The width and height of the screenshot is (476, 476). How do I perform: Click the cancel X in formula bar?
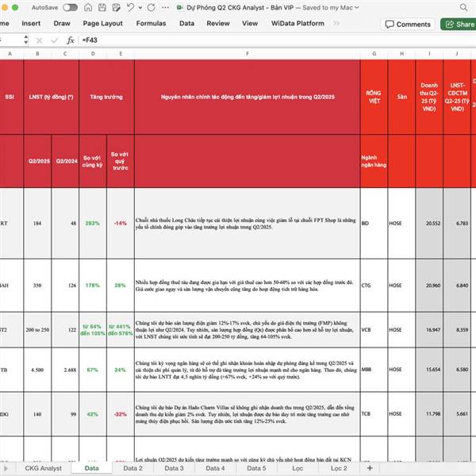coord(39,40)
